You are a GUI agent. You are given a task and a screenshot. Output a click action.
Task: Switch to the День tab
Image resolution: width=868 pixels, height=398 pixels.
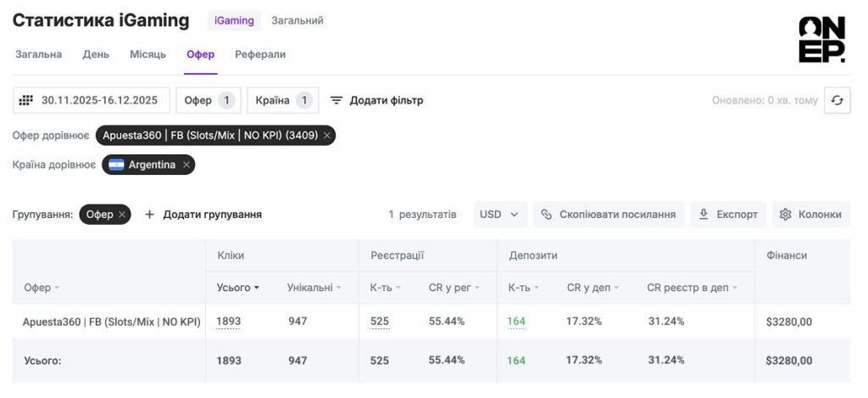[96, 54]
